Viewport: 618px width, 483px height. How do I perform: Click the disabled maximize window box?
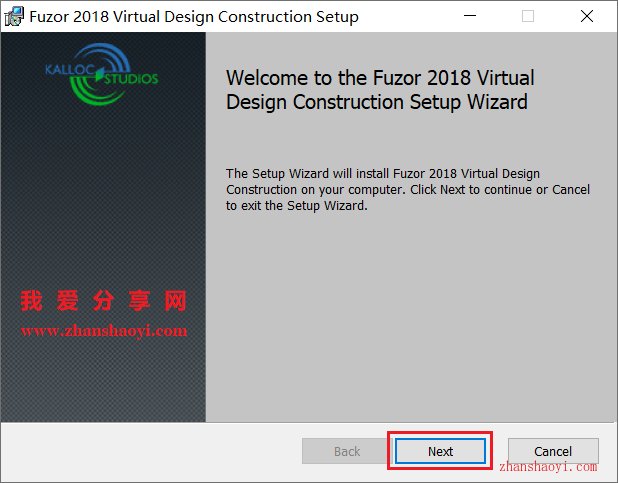pos(528,16)
